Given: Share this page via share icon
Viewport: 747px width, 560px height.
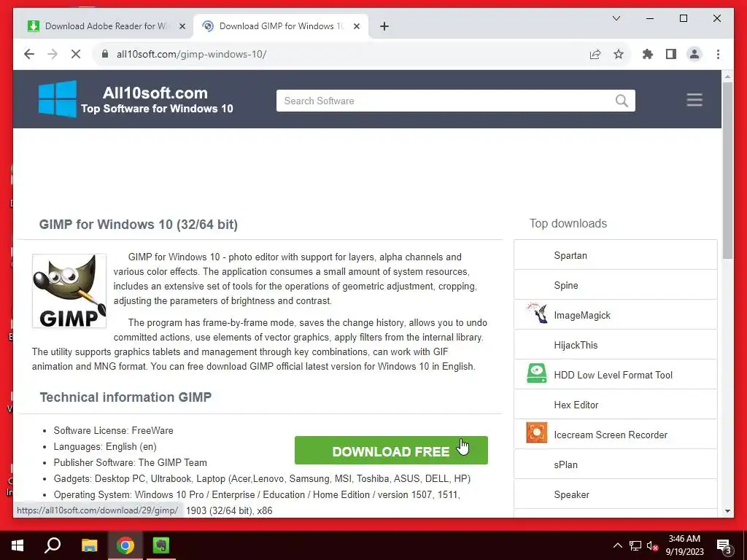Looking at the screenshot, I should click(595, 54).
